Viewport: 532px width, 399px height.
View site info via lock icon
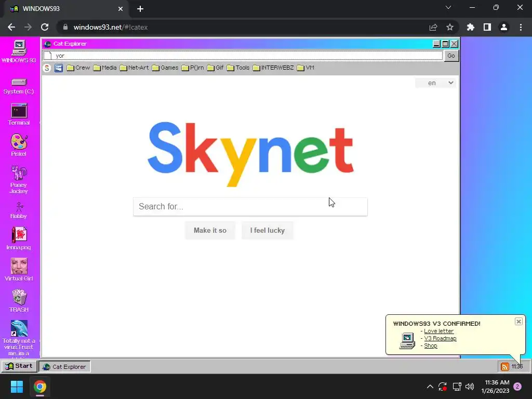(65, 27)
